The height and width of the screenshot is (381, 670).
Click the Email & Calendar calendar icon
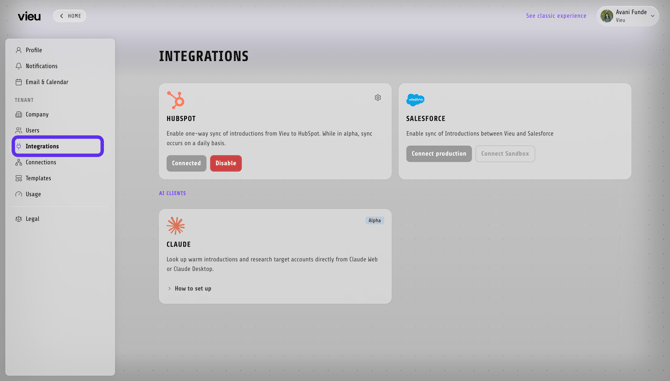18,82
